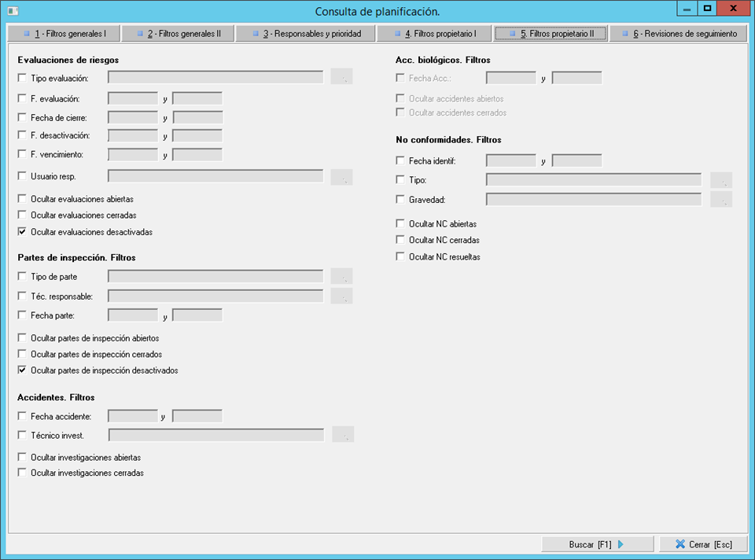755x560 pixels.
Task: Enable Ocultar investigaciones cerradas checkbox
Action: (22, 473)
